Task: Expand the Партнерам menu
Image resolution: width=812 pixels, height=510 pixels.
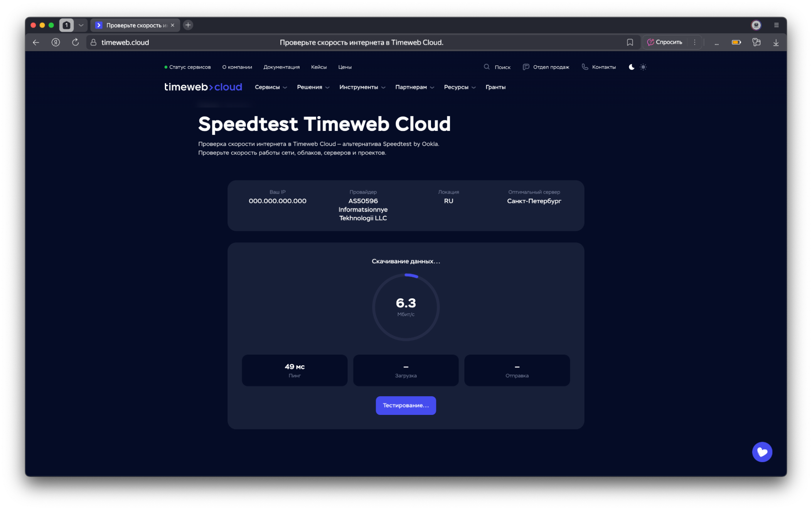Action: [x=415, y=87]
